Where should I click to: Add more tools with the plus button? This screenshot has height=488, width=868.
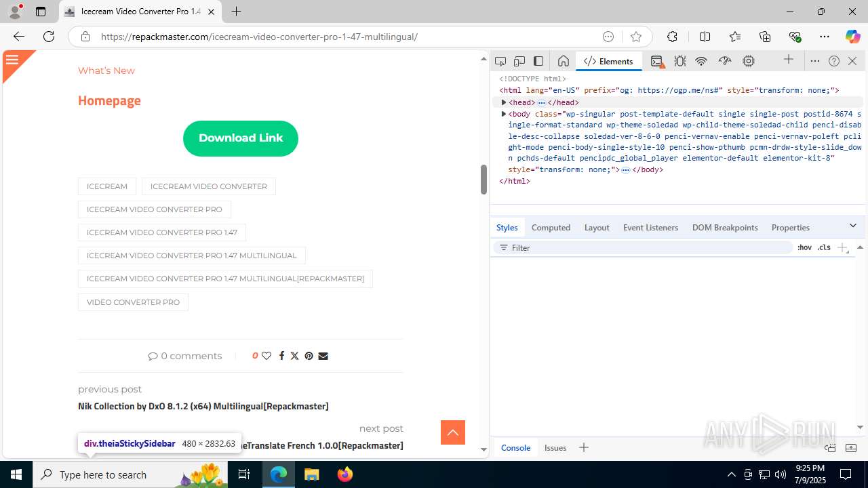click(x=788, y=60)
